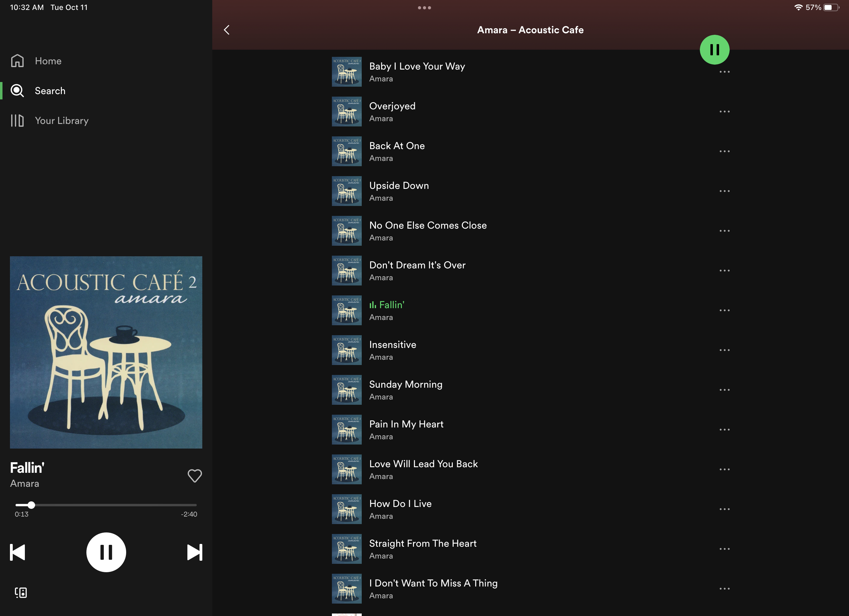Pause the song in the sidebar player

(x=106, y=552)
